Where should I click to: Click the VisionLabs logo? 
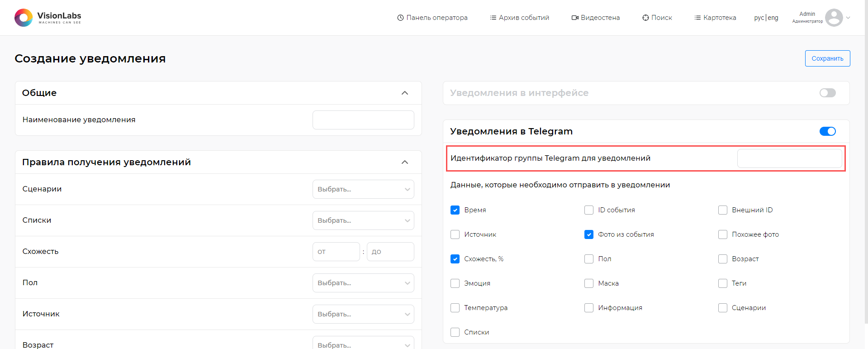coord(48,18)
